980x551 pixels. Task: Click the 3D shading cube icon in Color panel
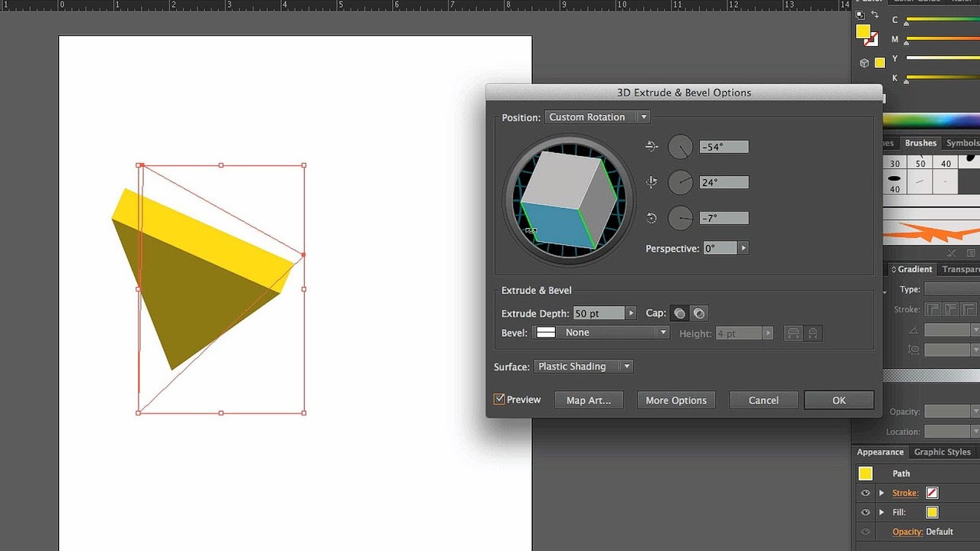pos(864,63)
